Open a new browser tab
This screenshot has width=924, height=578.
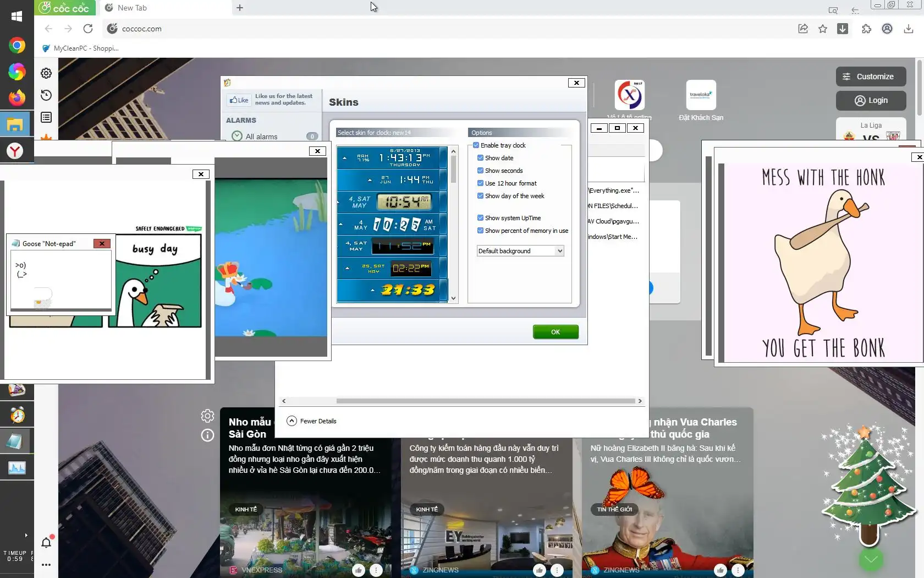[x=240, y=8]
